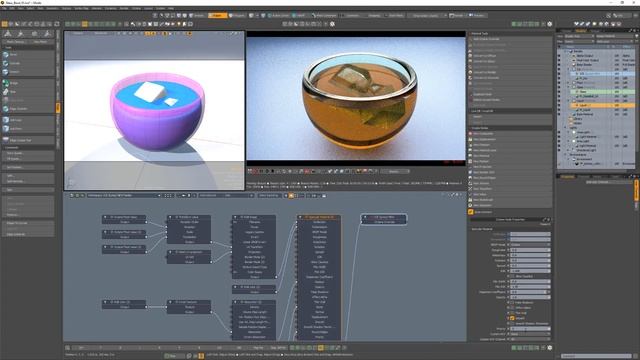This screenshot has width=640, height=360.
Task: Select the Extrude tool
Action: (28, 63)
